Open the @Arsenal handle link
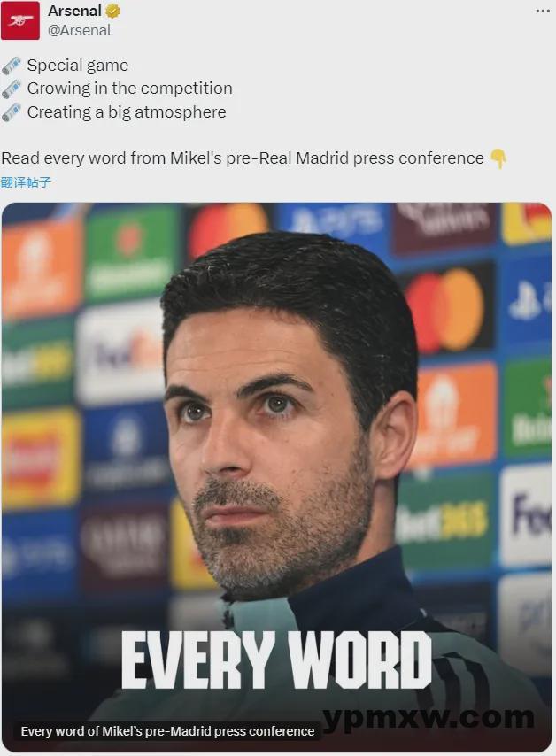 [x=80, y=30]
